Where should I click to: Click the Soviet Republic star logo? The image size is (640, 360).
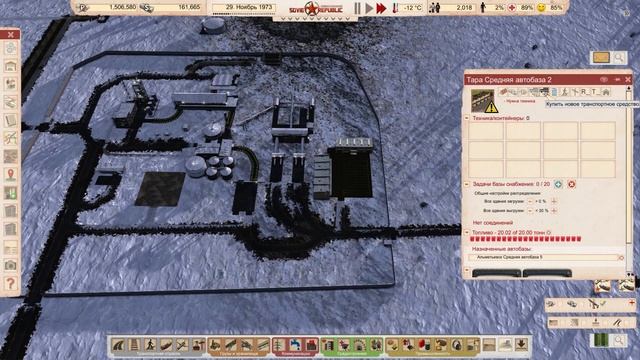(313, 8)
